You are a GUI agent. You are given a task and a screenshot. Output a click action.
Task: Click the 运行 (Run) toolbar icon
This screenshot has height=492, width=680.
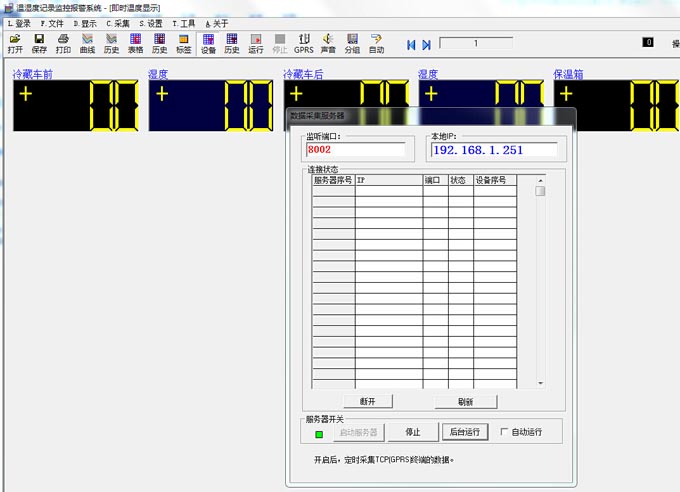pyautogui.click(x=256, y=44)
